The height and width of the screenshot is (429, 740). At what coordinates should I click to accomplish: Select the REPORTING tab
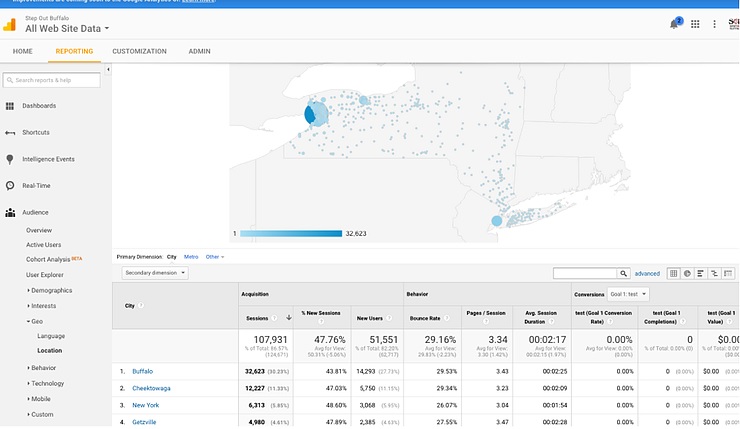click(74, 51)
